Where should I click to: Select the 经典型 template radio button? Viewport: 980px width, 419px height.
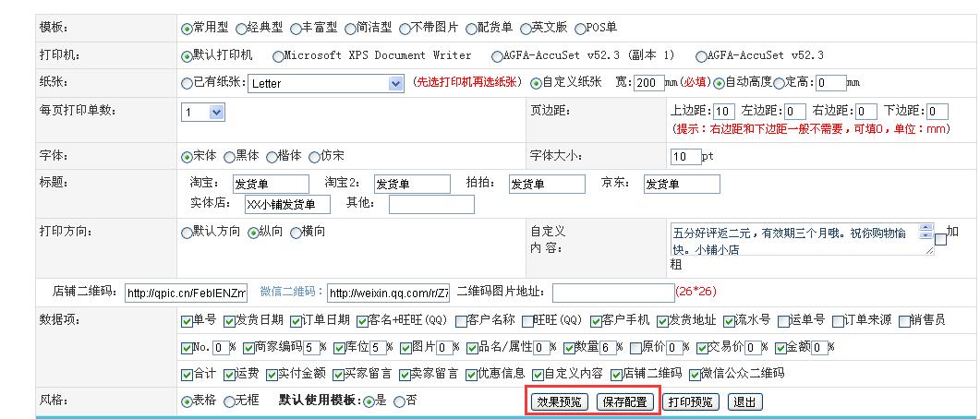click(242, 29)
